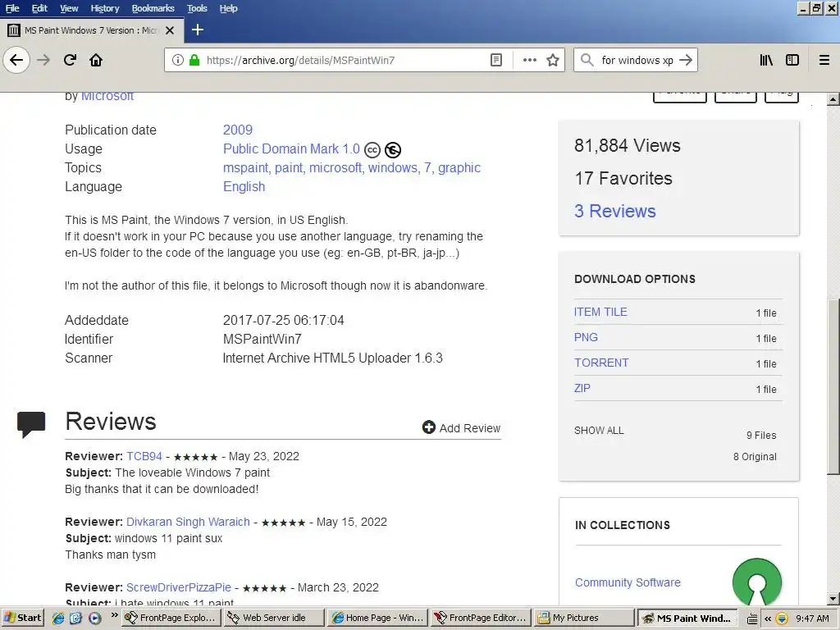This screenshot has width=840, height=630.
Task: Open Community Software collection link
Action: point(628,582)
